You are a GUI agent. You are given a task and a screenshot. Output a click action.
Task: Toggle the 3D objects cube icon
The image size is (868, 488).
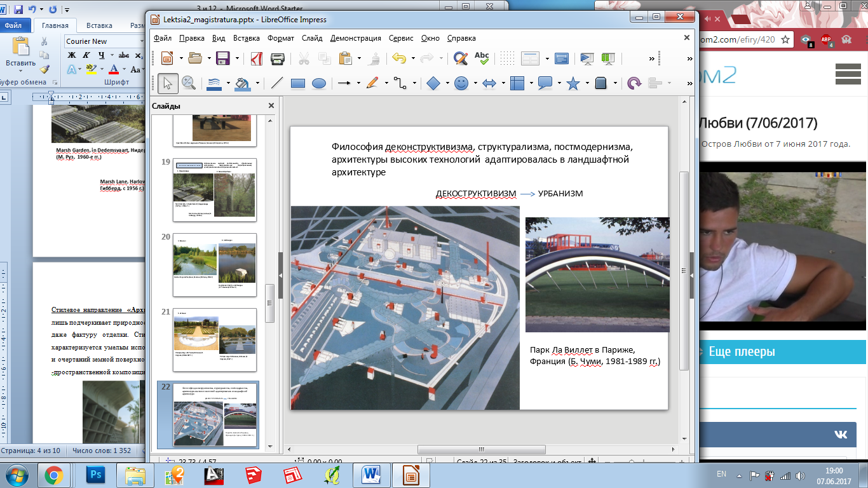600,83
